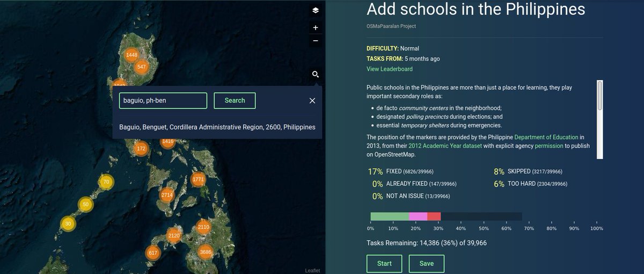Click the OSMaPaaralan Project label

coord(391,26)
